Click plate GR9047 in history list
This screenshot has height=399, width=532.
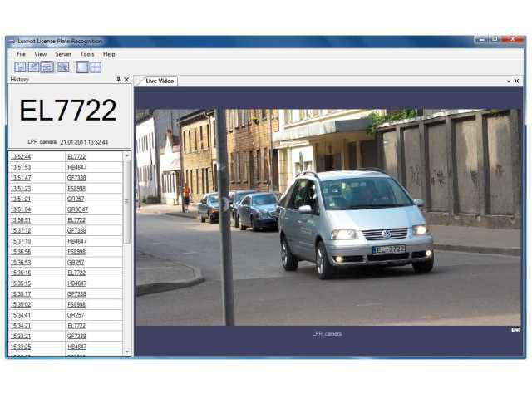click(x=77, y=209)
